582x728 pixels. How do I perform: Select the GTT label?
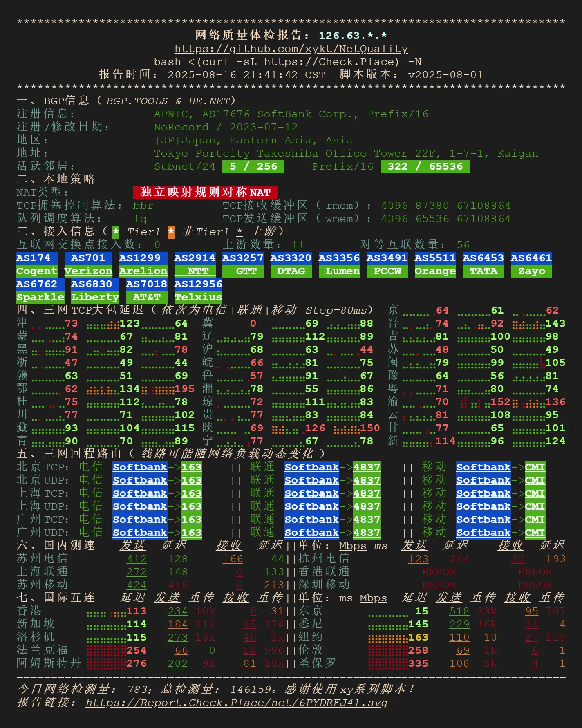pos(243,271)
